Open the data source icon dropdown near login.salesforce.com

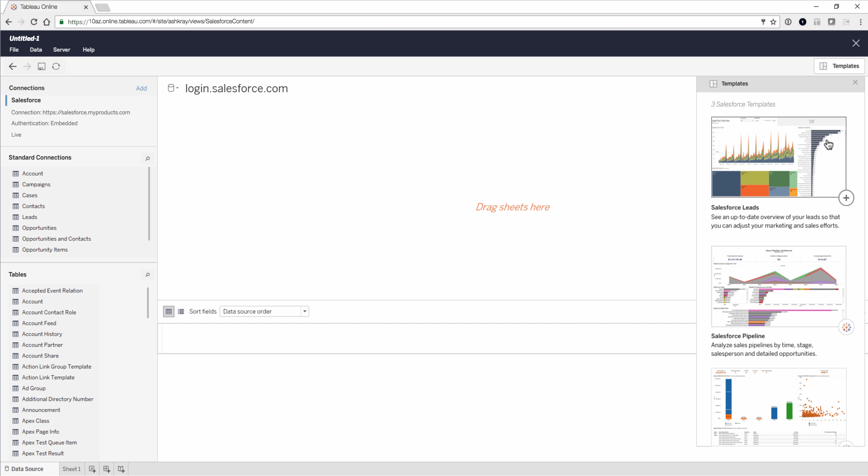point(173,88)
